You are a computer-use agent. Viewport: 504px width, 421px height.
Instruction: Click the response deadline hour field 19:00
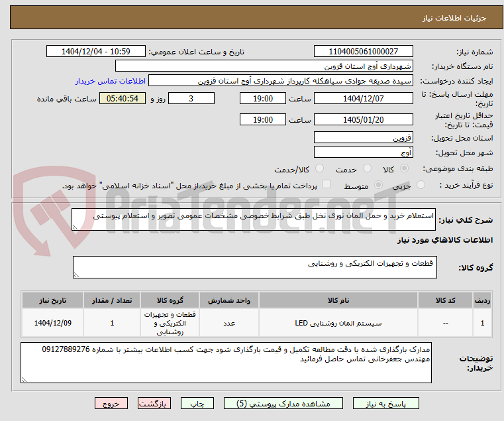pyautogui.click(x=263, y=99)
